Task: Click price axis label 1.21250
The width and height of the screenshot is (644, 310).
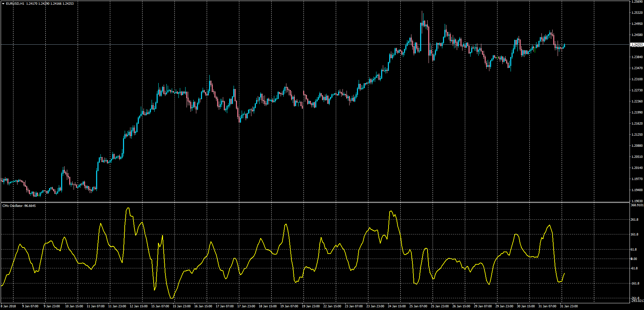Action: point(637,135)
